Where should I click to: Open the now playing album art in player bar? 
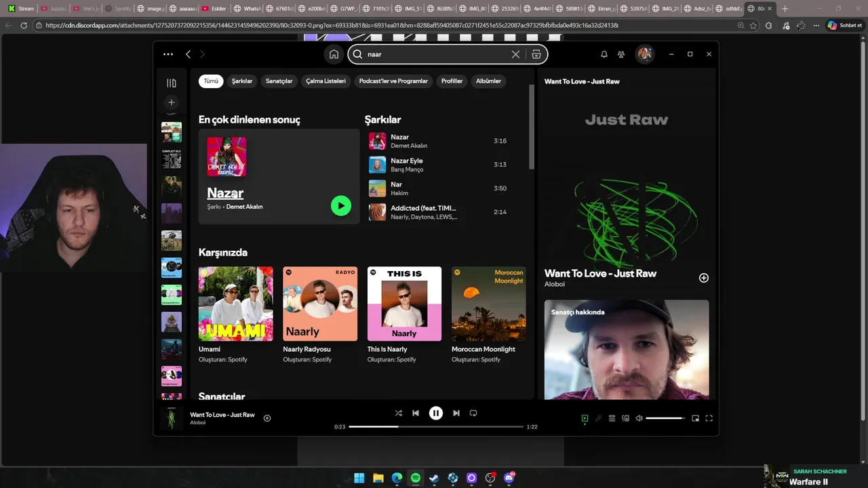(172, 418)
